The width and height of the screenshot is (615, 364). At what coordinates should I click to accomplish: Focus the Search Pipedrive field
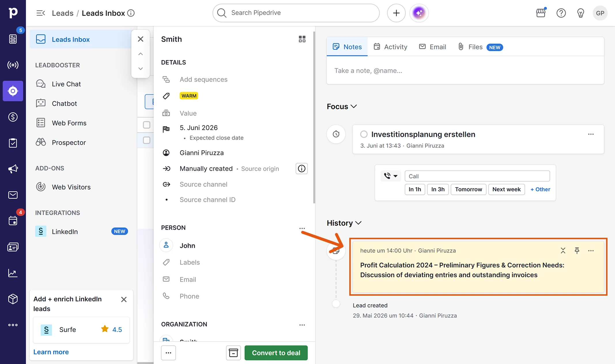tap(296, 13)
